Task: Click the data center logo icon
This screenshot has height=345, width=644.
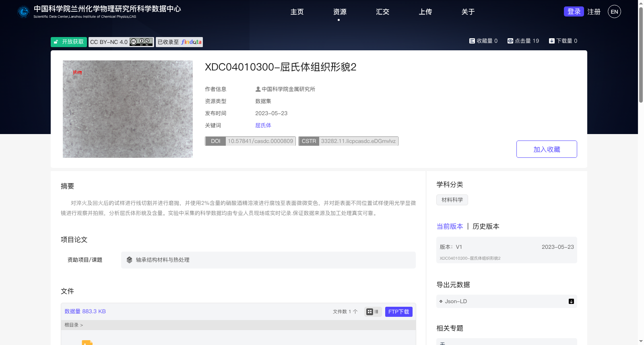Action: (x=23, y=12)
